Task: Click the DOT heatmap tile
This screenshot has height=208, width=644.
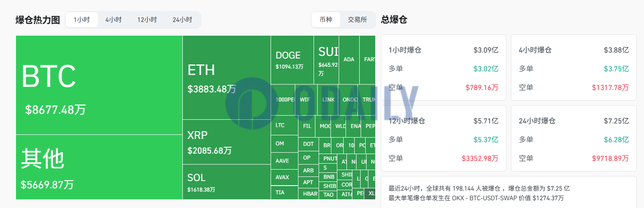Action: [309, 144]
